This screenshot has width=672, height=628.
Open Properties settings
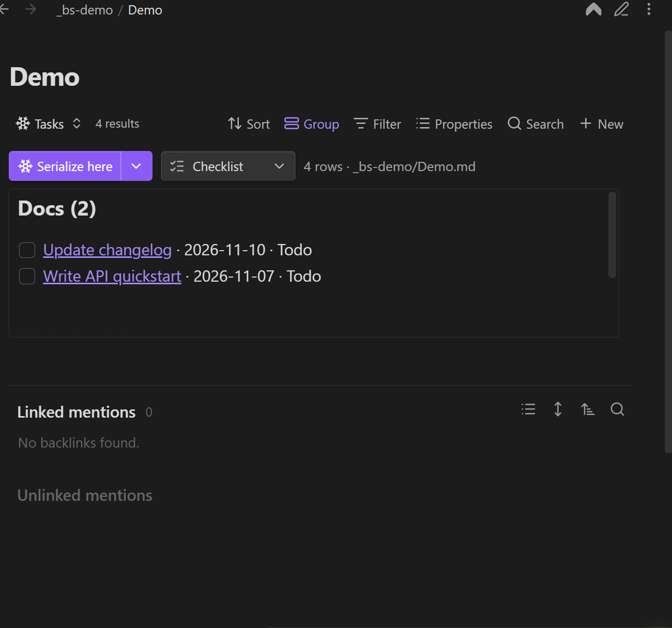tap(454, 124)
